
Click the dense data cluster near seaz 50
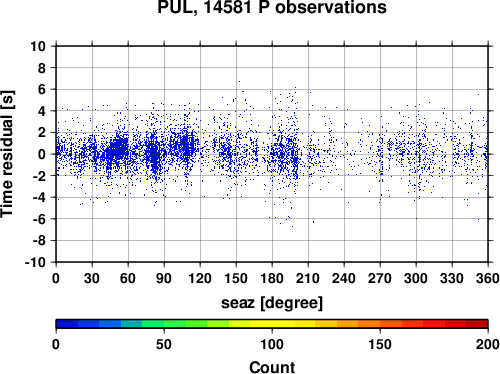[117, 150]
